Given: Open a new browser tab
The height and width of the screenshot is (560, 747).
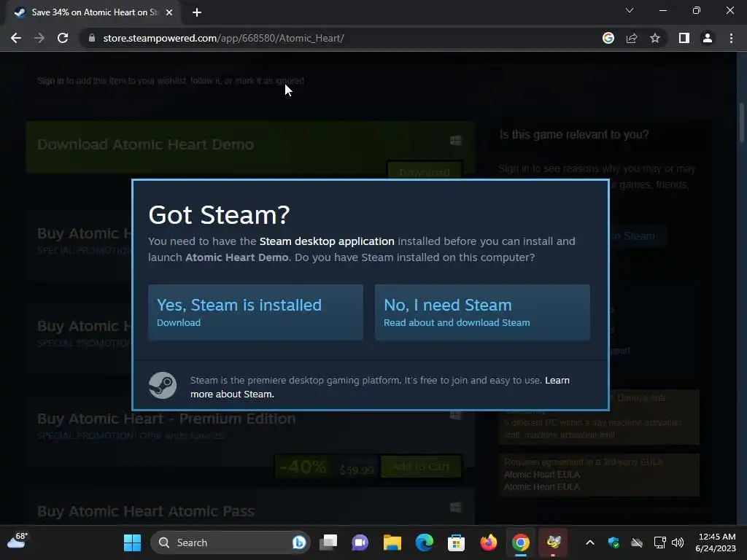Looking at the screenshot, I should pos(197,12).
